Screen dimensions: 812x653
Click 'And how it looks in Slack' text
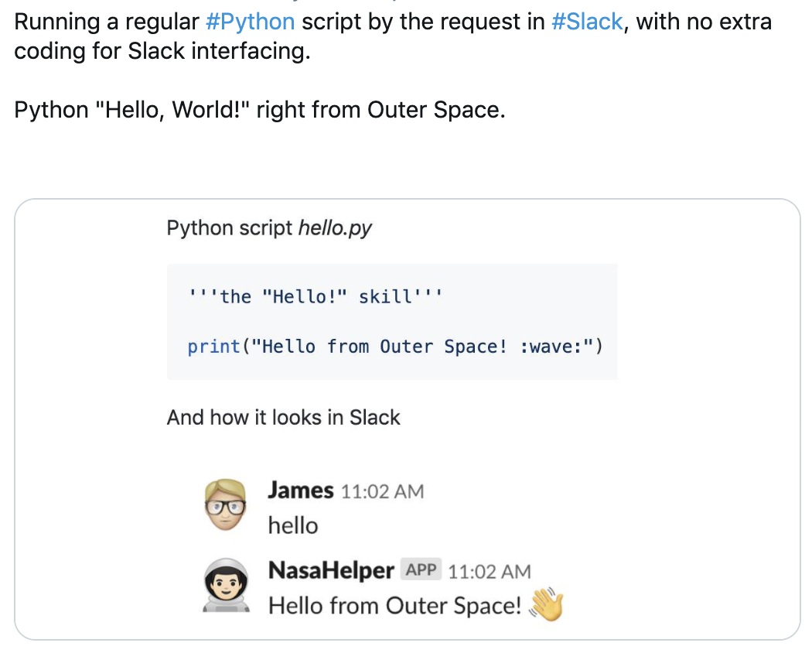[283, 418]
